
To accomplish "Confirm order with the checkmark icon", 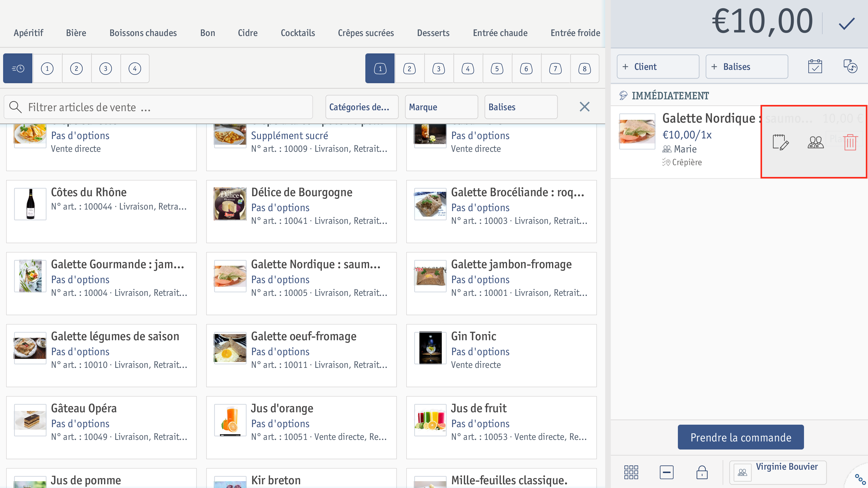I will (x=847, y=24).
